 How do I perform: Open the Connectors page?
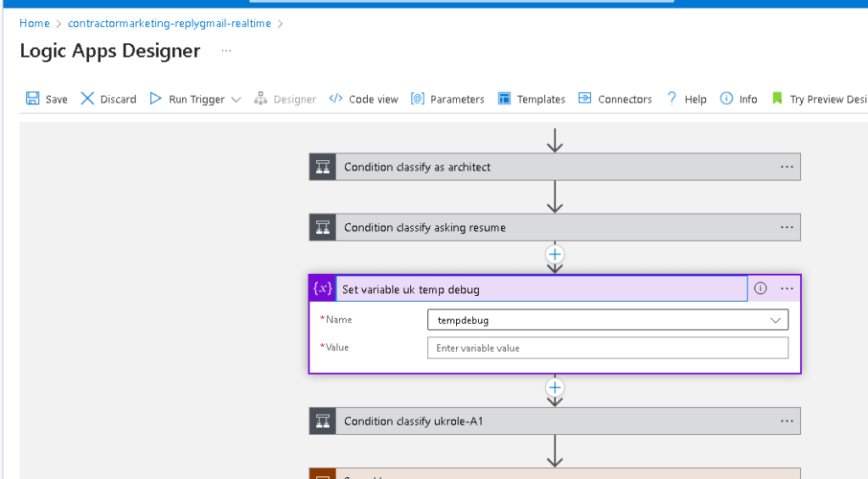coord(615,99)
